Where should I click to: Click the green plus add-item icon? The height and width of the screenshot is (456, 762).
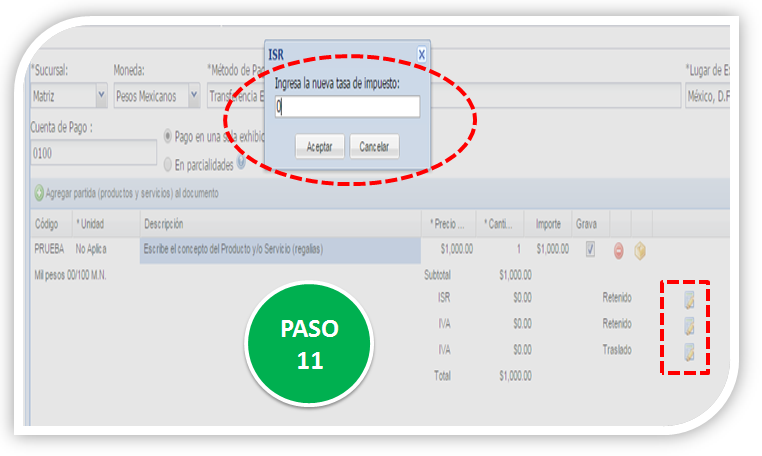(x=39, y=193)
